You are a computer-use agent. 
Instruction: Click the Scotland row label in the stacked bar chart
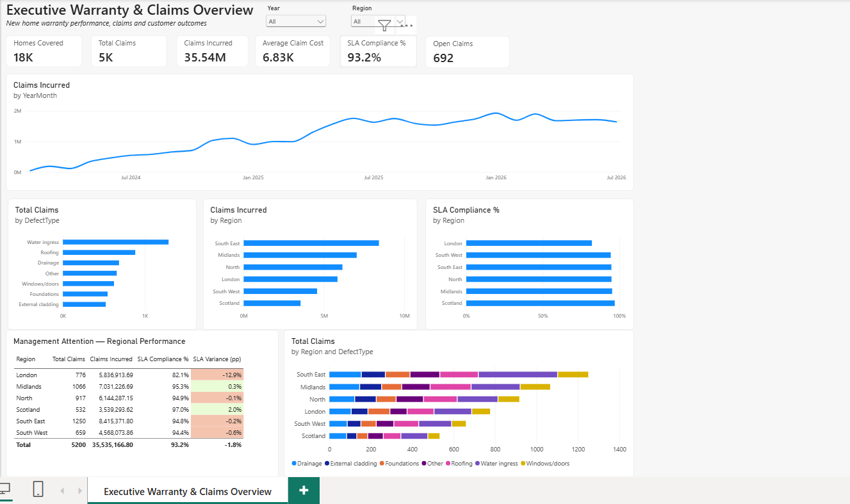tap(313, 436)
